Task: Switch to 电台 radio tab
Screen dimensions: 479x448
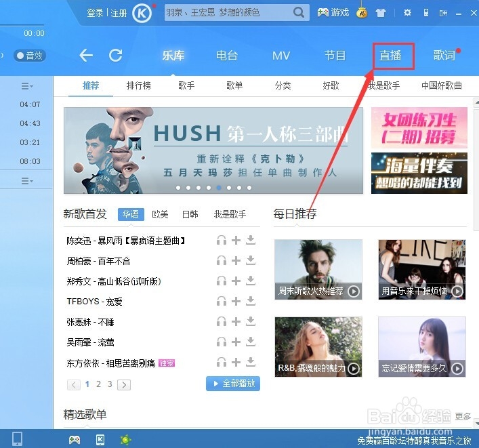Action: click(227, 56)
